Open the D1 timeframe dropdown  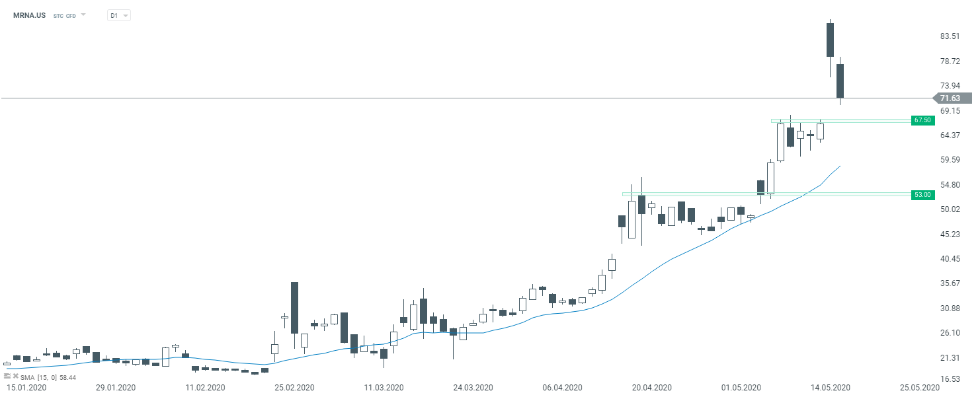(118, 15)
